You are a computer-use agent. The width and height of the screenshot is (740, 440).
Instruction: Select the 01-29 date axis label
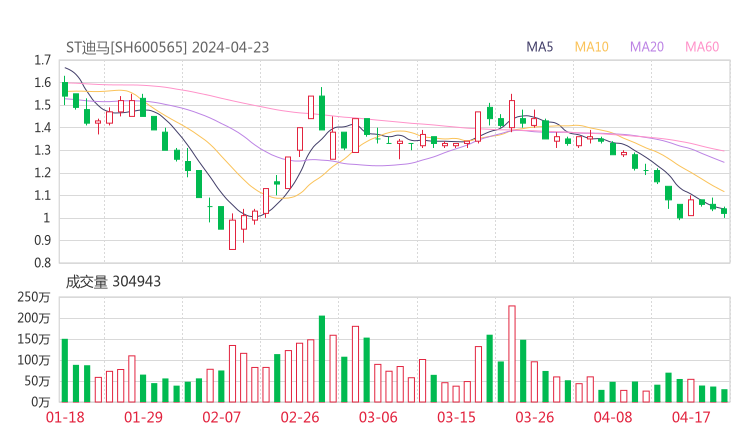[143, 417]
